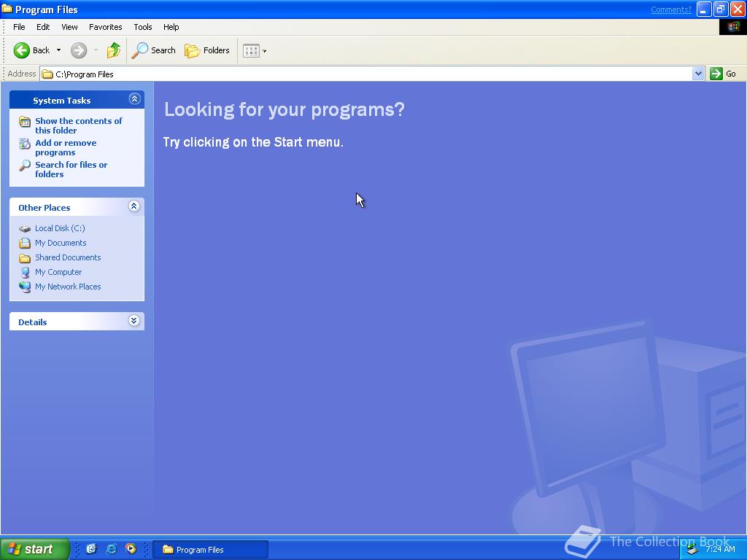This screenshot has height=560, width=747.
Task: Open the Views button menu
Action: 255,50
